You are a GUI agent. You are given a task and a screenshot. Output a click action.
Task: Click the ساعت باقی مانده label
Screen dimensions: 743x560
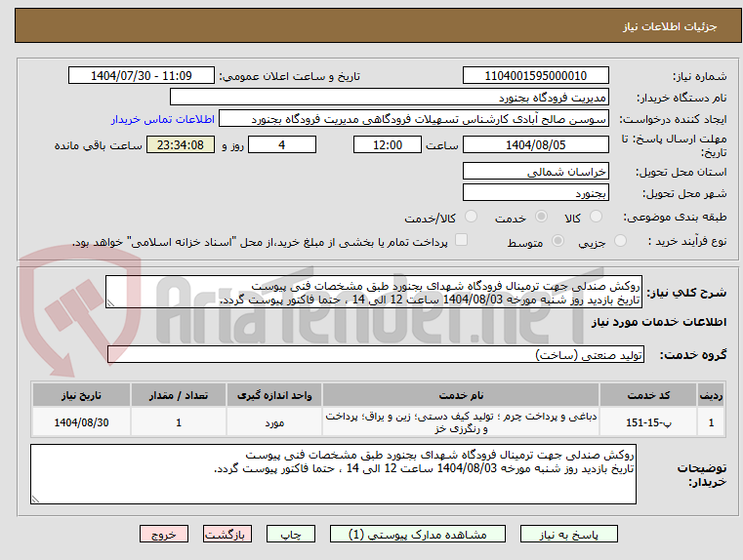99,145
